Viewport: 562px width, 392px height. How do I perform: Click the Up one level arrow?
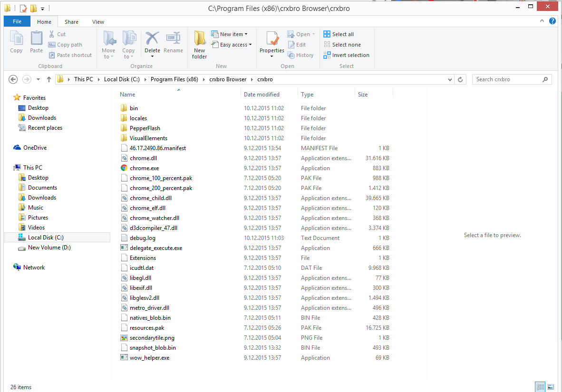[49, 79]
